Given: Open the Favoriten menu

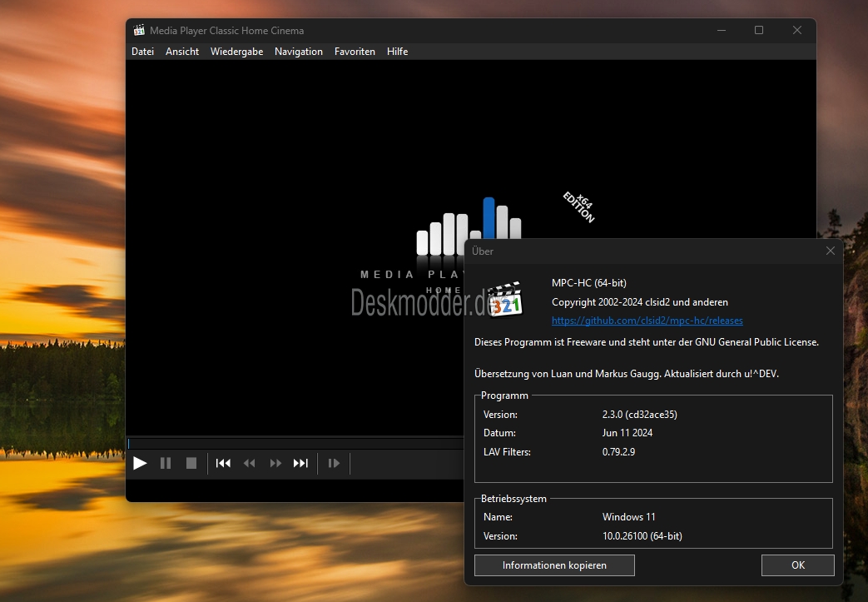Looking at the screenshot, I should pos(355,52).
